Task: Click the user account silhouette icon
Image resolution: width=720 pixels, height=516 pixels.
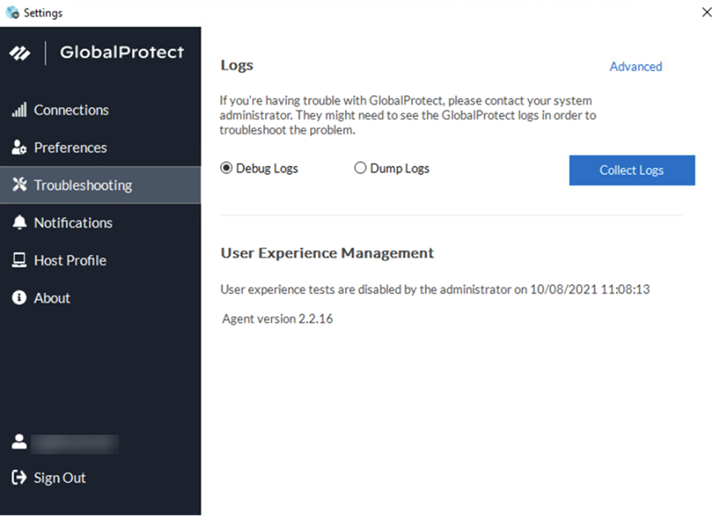Action: click(18, 442)
